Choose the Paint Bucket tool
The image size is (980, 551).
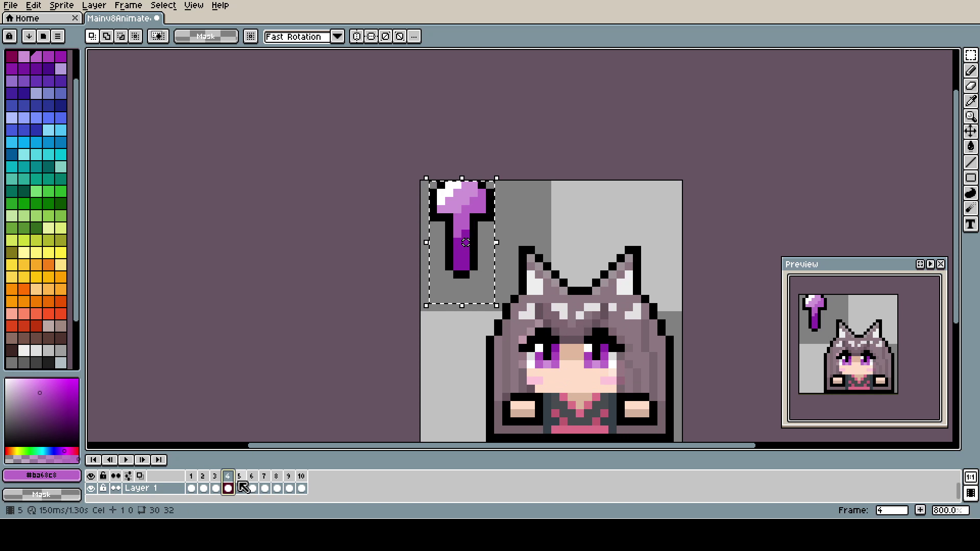[x=970, y=147]
